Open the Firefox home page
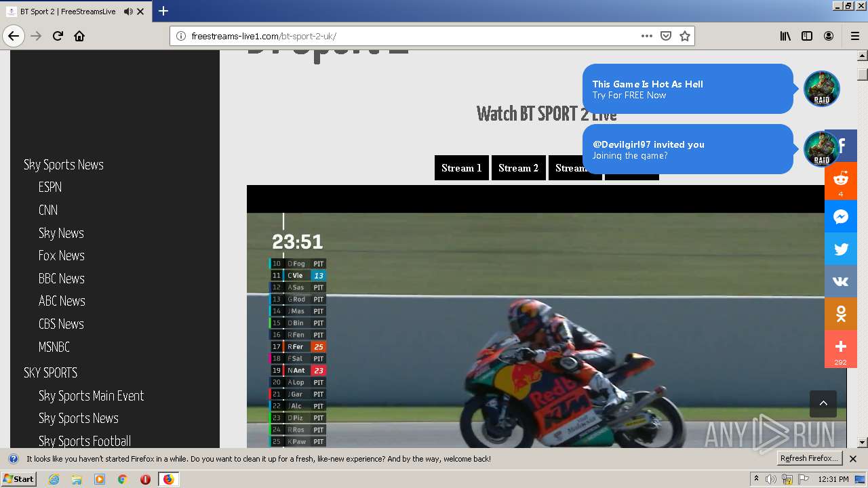 coord(79,36)
